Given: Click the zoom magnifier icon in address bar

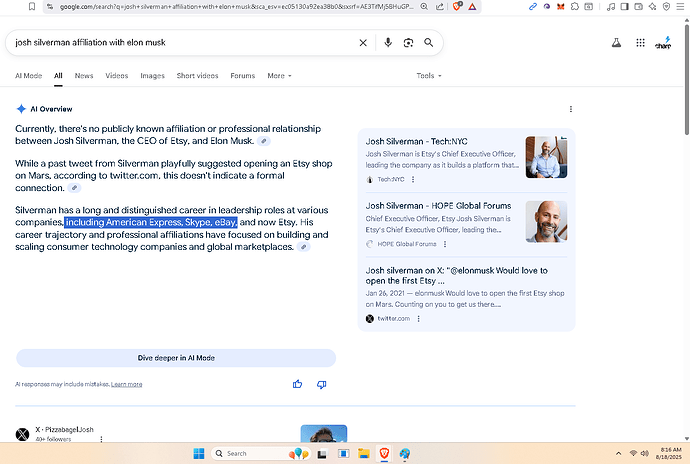Looking at the screenshot, I should point(424,7).
